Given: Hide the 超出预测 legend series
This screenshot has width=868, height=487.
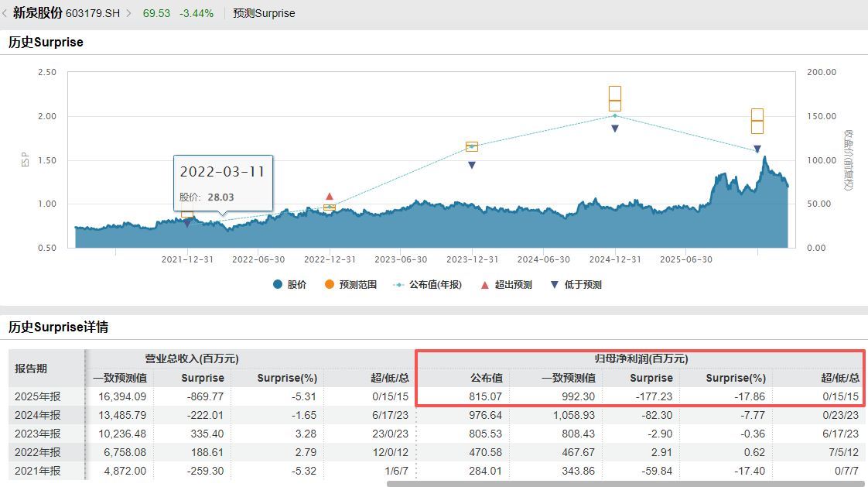Looking at the screenshot, I should [x=506, y=285].
